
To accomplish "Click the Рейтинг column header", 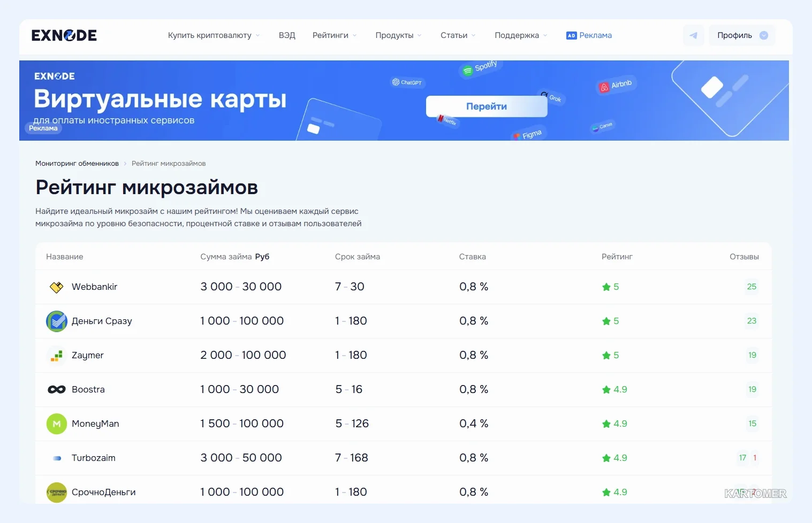I will [x=617, y=257].
